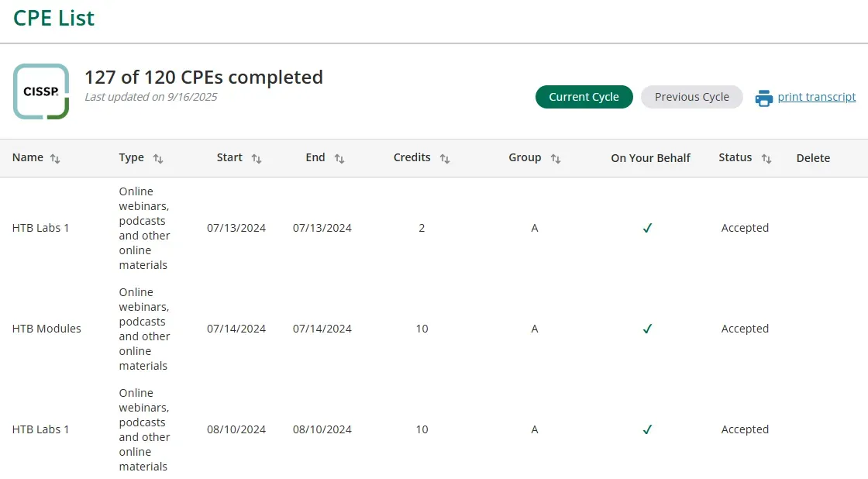Viewport: 868px width, 479px height.
Task: Click sort arrows beside End column
Action: tap(339, 158)
